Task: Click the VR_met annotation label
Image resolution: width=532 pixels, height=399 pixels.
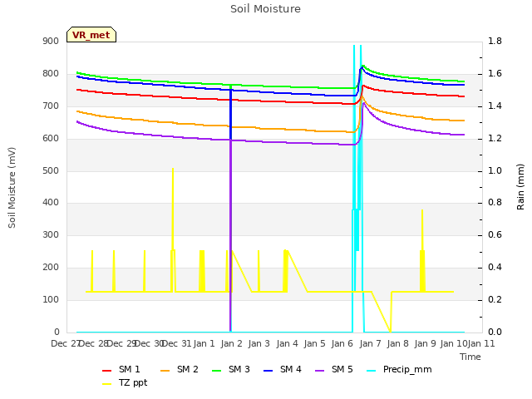Action: [91, 35]
